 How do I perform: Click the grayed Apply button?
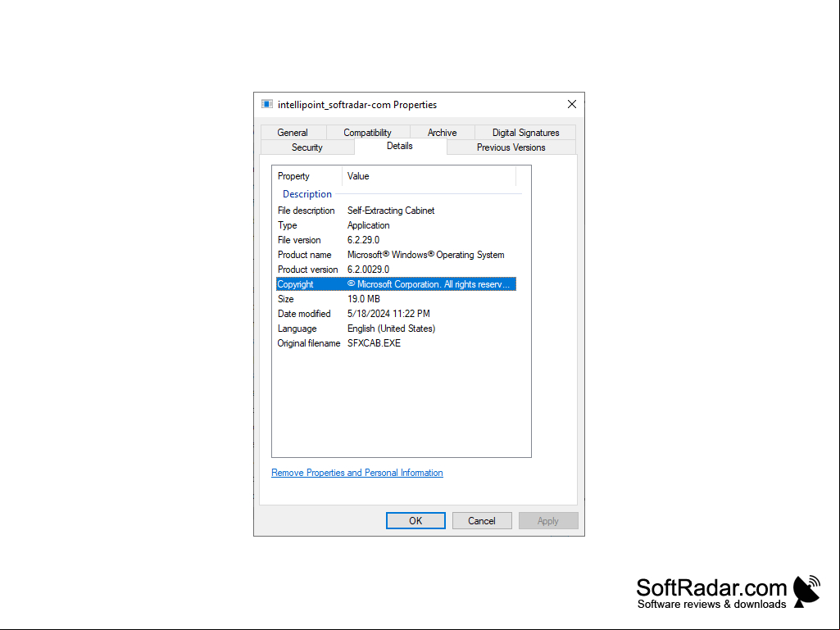[x=548, y=521]
